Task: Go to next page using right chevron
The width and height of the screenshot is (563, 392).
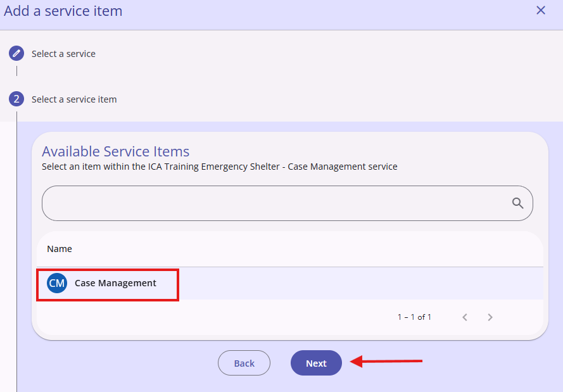Action: click(490, 317)
